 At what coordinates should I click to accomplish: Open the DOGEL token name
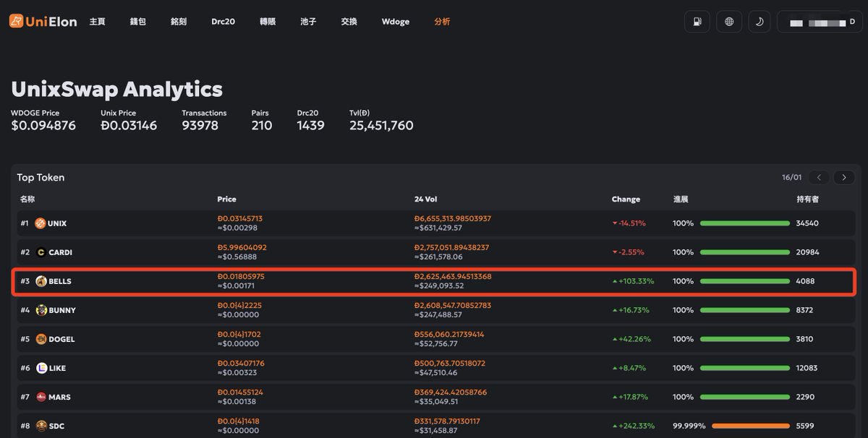[61, 339]
